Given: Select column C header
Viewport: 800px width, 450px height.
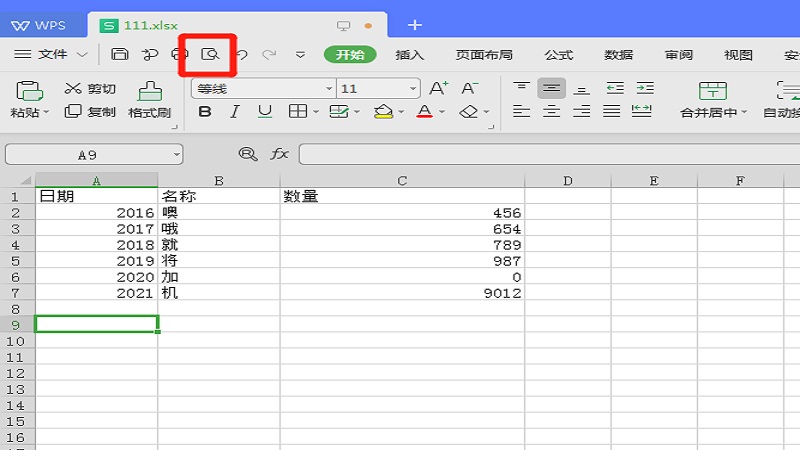Looking at the screenshot, I should (402, 181).
